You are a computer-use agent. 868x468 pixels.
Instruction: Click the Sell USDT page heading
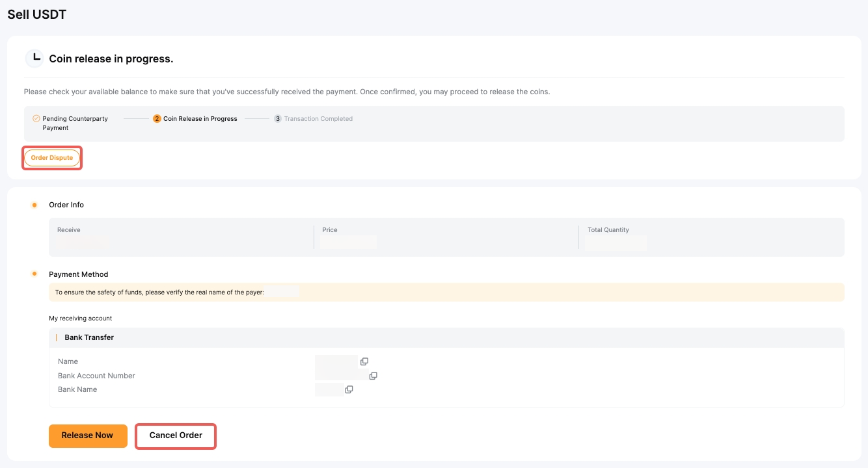[x=37, y=14]
